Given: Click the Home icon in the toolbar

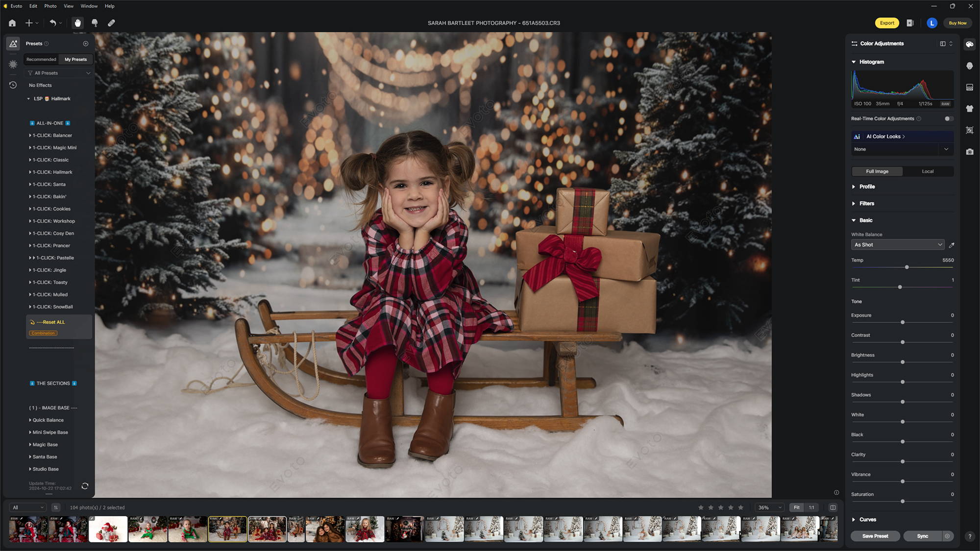Looking at the screenshot, I should tap(12, 23).
